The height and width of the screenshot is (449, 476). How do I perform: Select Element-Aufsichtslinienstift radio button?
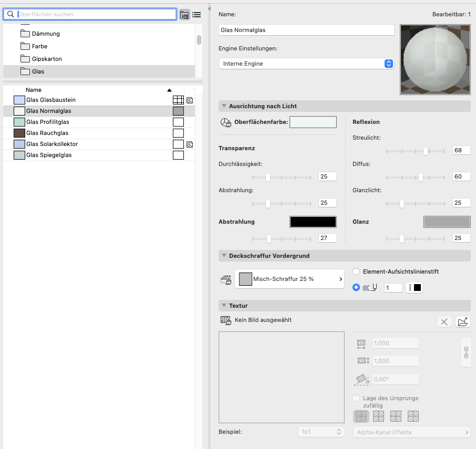coord(356,272)
